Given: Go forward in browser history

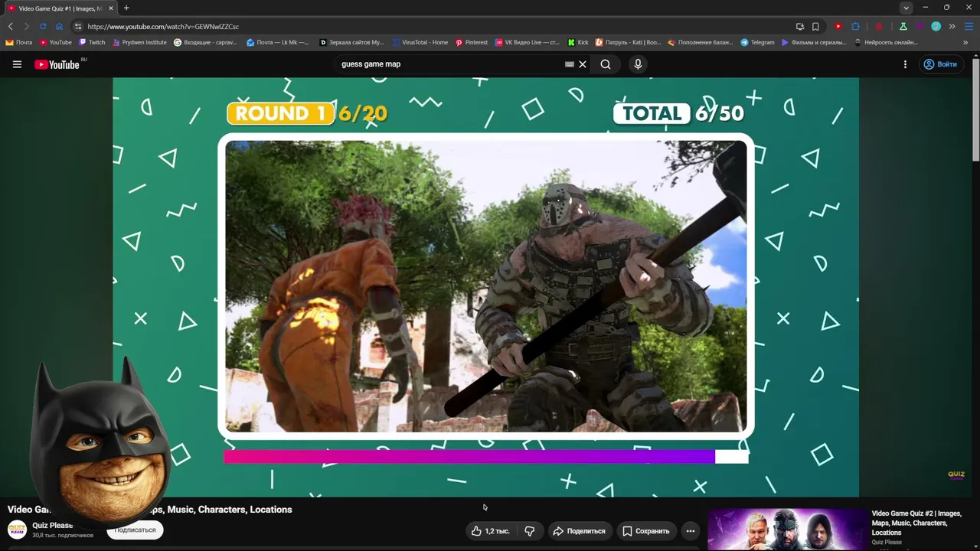Looking at the screenshot, I should tap(26, 26).
